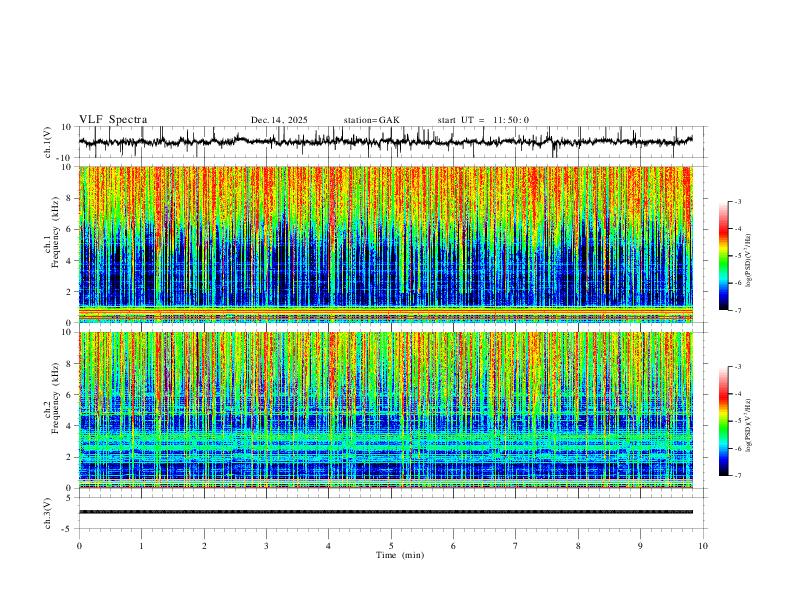This screenshot has width=792, height=612.
Task: Click the "ch.3(V)" axis label
Action: click(49, 513)
